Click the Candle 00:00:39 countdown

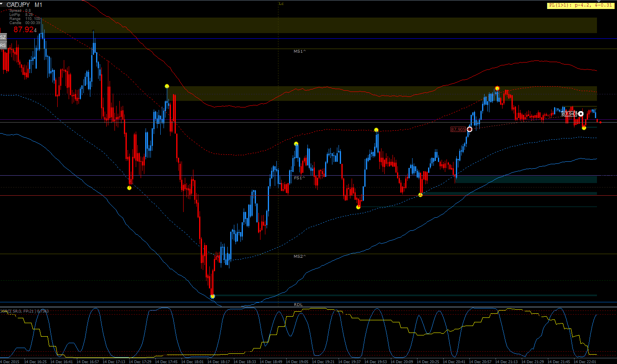click(x=25, y=23)
